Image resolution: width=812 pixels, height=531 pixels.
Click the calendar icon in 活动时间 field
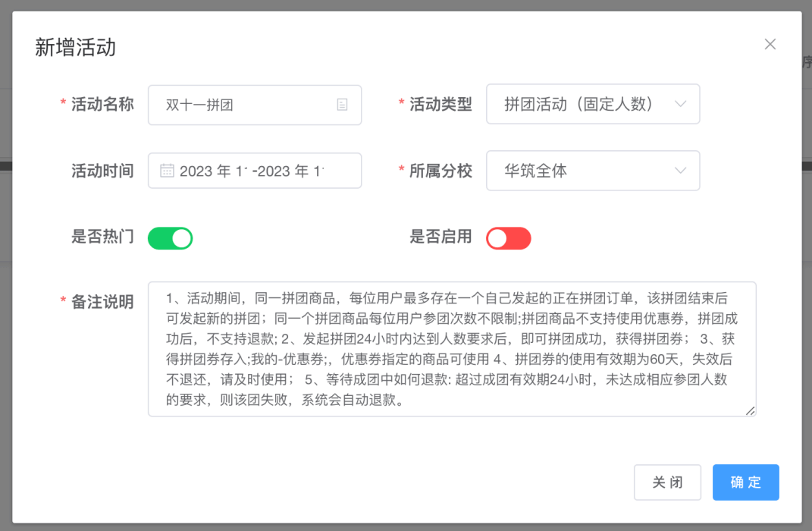(167, 171)
